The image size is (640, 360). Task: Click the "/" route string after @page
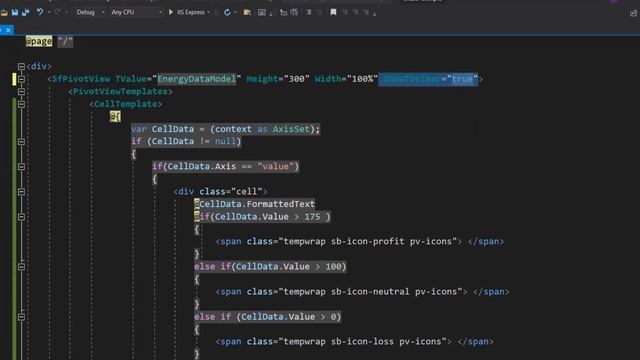click(x=65, y=41)
